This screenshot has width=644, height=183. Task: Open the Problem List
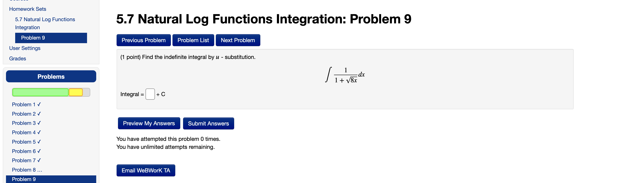coord(193,40)
